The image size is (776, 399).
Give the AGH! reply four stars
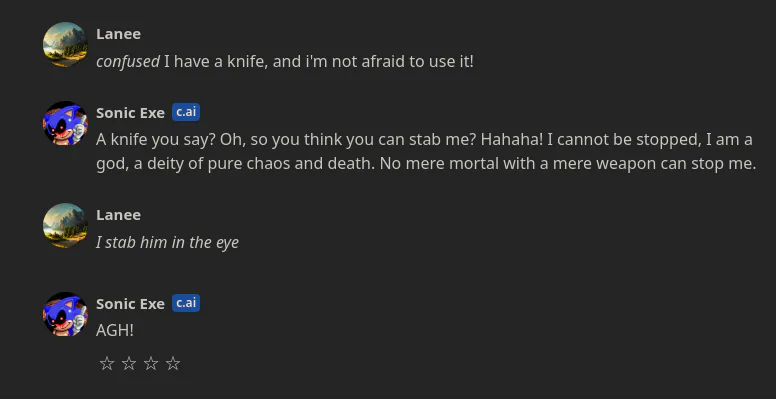coord(173,363)
